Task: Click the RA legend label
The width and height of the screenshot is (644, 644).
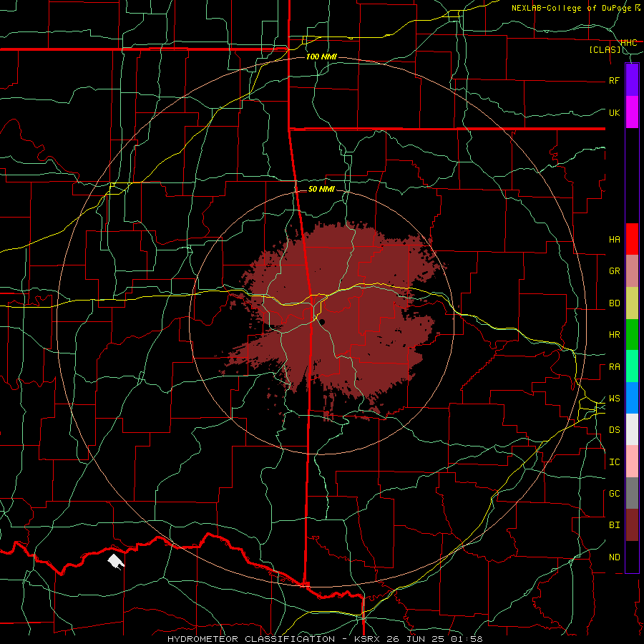Action: pos(614,367)
